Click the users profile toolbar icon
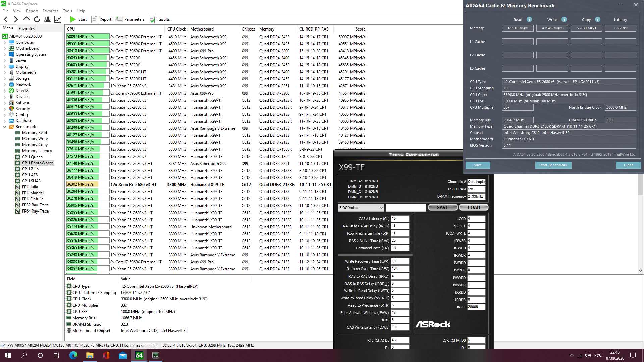 pos(47,19)
